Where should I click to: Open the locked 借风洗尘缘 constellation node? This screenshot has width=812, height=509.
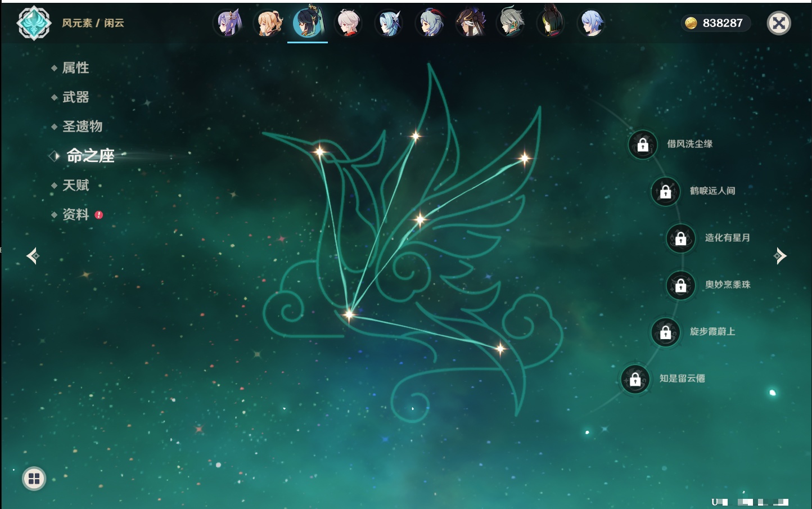643,145
